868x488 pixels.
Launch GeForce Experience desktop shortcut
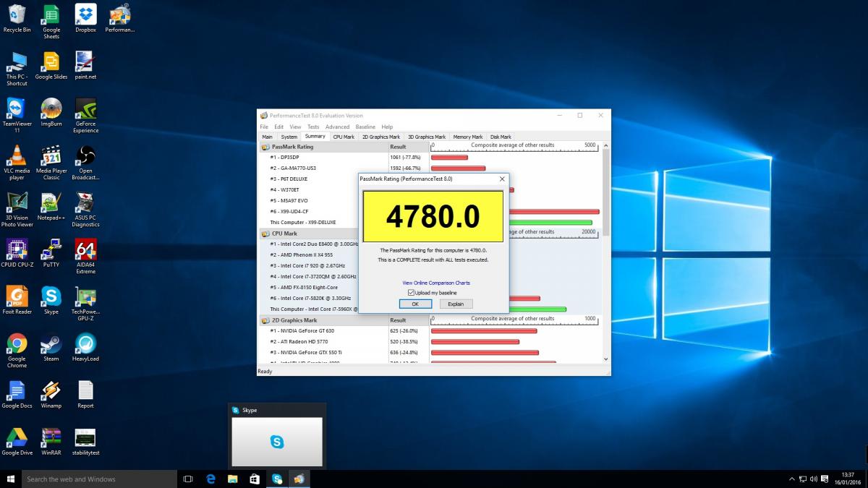pyautogui.click(x=85, y=116)
